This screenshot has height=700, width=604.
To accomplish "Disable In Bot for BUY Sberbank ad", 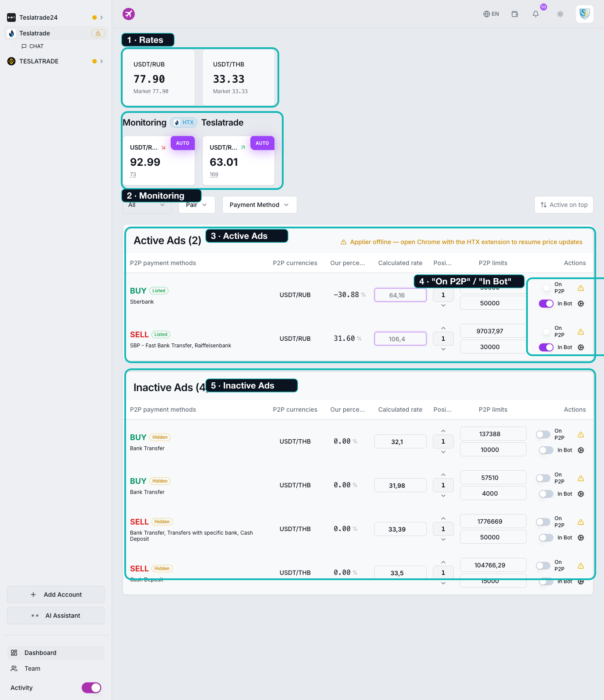I will pyautogui.click(x=546, y=304).
